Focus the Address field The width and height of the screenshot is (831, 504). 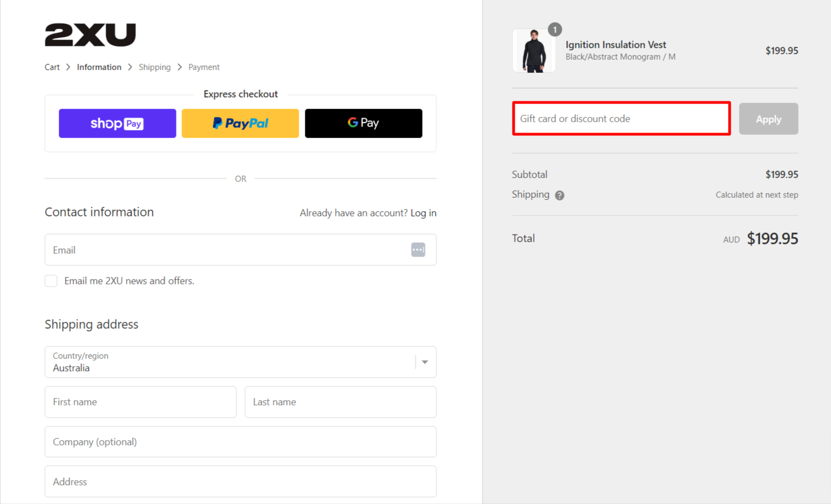tap(241, 482)
